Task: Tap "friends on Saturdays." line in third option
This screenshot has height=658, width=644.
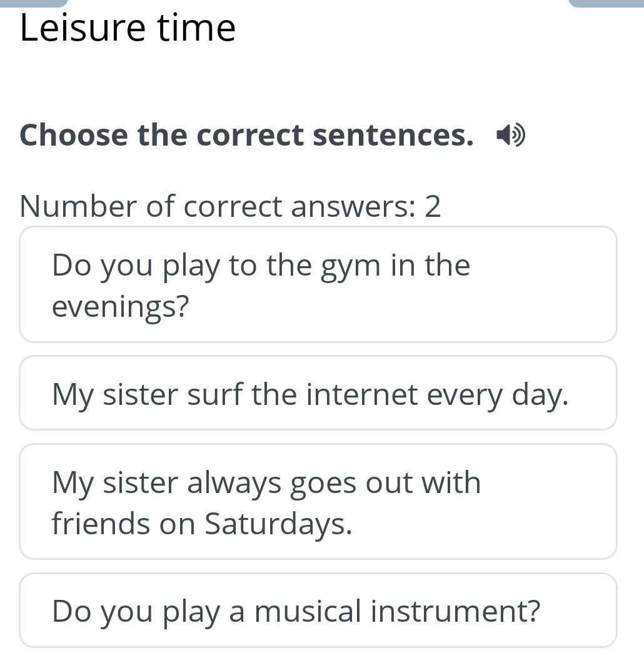Action: (x=202, y=524)
